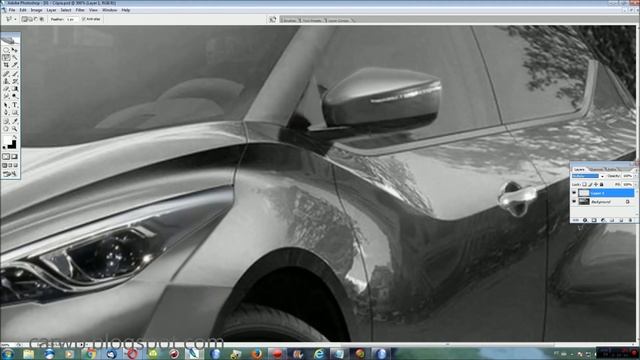Select the Marquee tool
This screenshot has width=640, height=360.
[6, 49]
